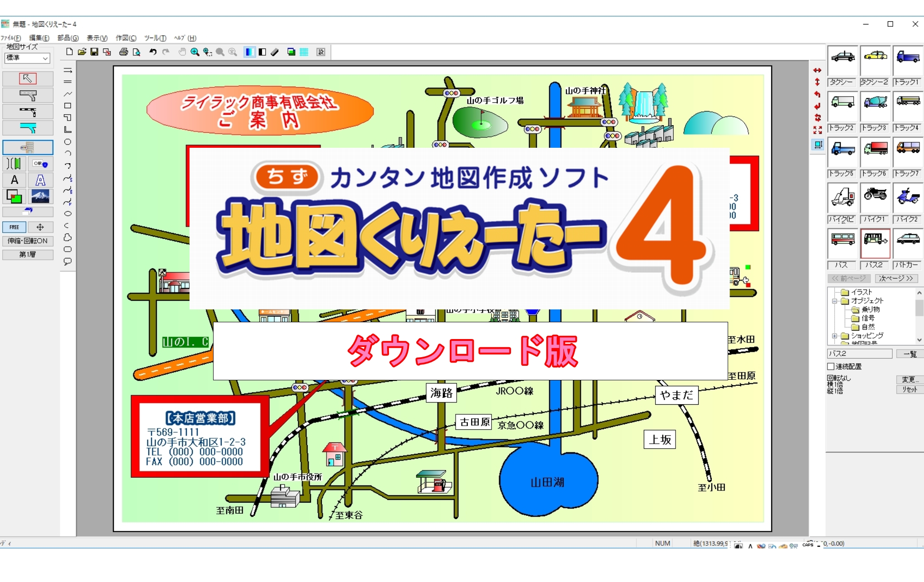Click the 第1層 layer selector

28,254
